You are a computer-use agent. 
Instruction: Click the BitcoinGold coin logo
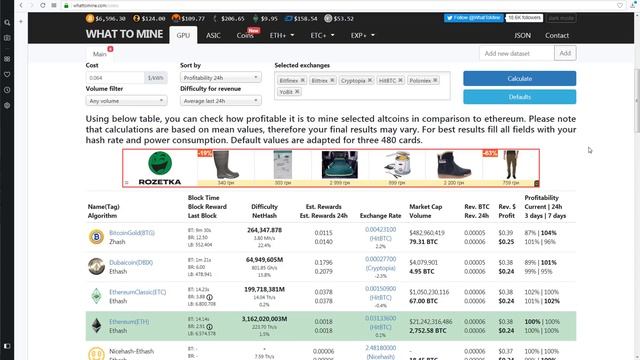click(96, 237)
